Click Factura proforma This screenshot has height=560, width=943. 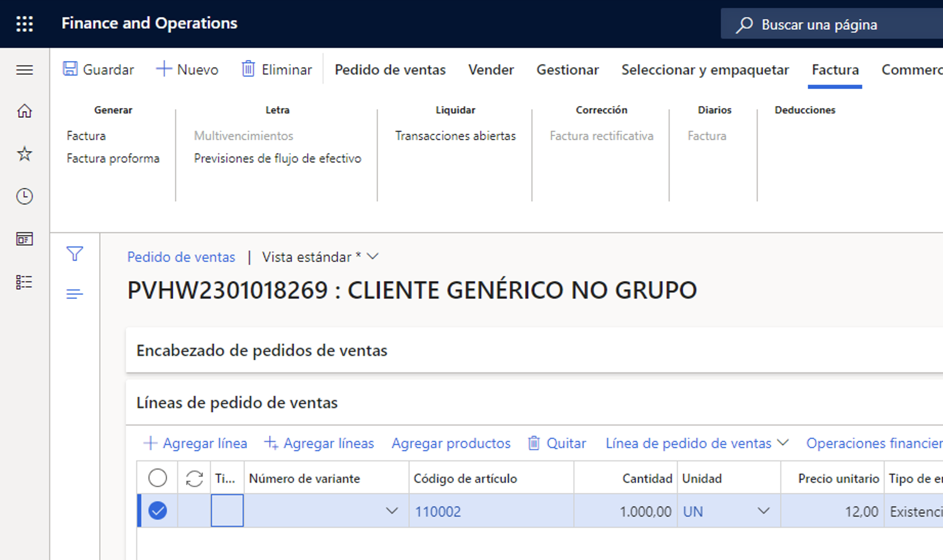pyautogui.click(x=113, y=158)
